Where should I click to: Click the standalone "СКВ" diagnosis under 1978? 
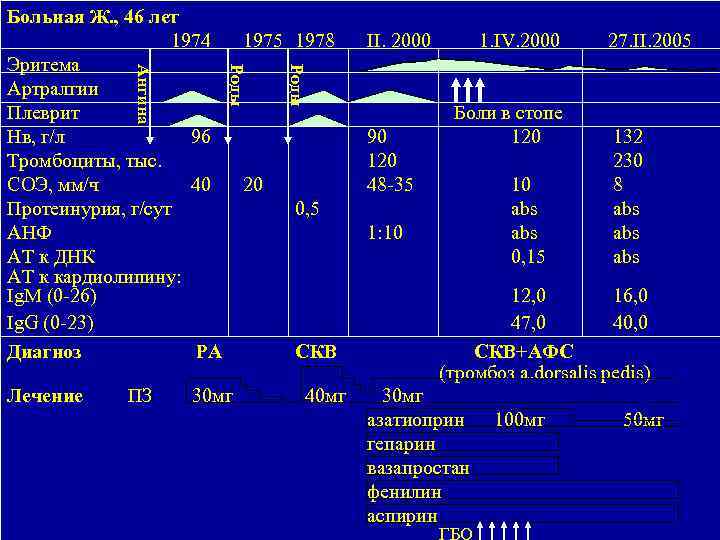coord(316,352)
